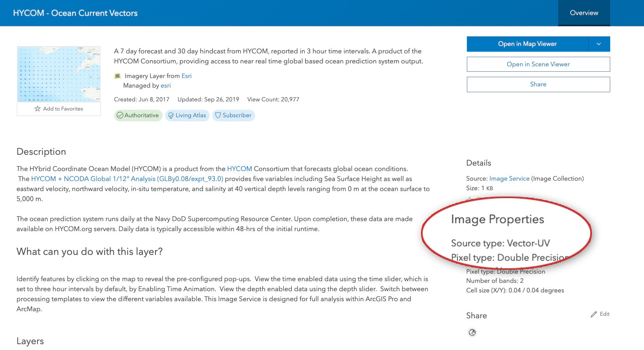Open the layer in Map Viewer
Screen dimensions: 644x350
527,44
